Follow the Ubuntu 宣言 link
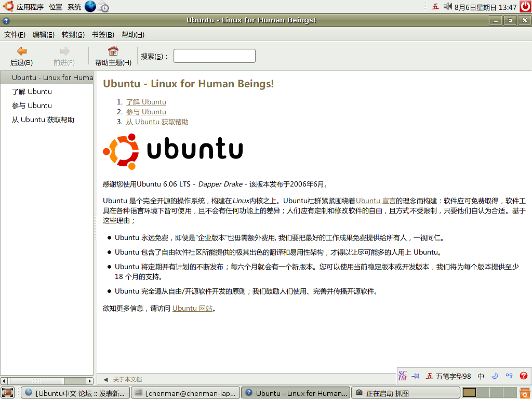Screen dimensions: 532x399 coord(376,201)
